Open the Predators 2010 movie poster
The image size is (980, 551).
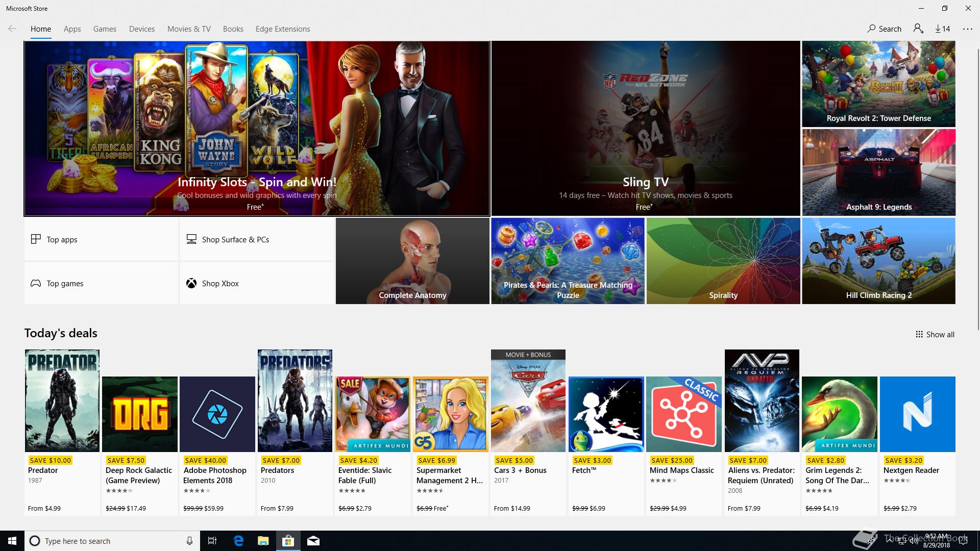(x=295, y=400)
